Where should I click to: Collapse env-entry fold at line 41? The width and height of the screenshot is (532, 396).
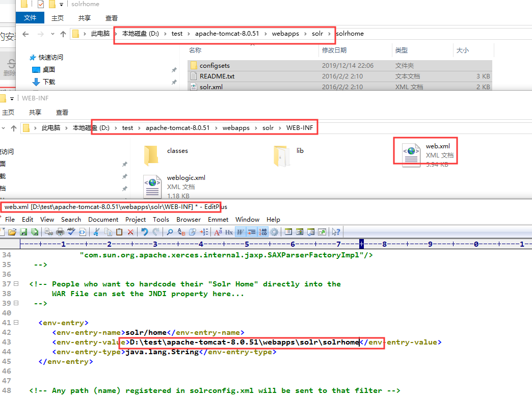click(16, 323)
